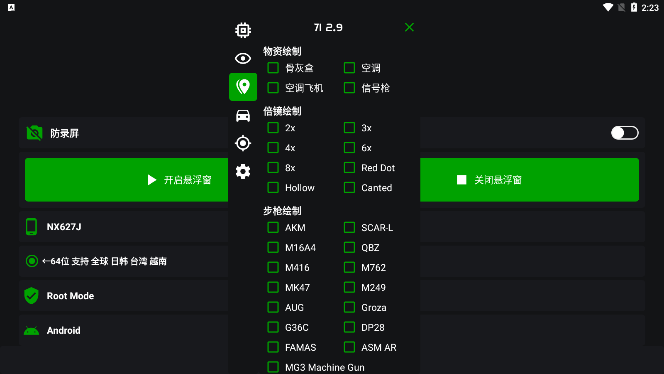Tick the 8x scope checkbox

tap(273, 168)
